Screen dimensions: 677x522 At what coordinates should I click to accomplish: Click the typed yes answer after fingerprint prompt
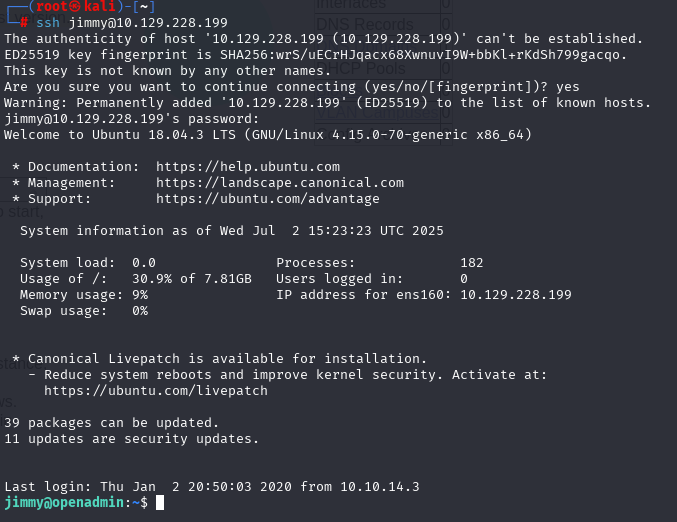click(x=567, y=87)
